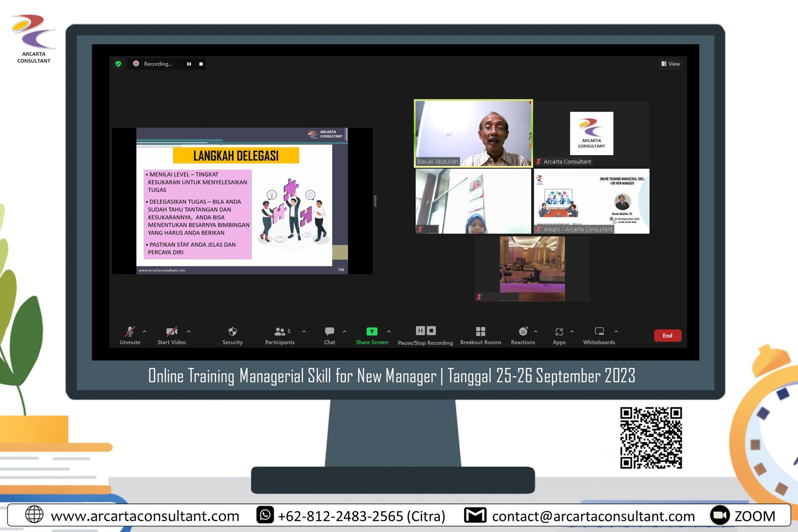This screenshot has height=532, width=798.
Task: Open the Participants panel
Action: 280,332
